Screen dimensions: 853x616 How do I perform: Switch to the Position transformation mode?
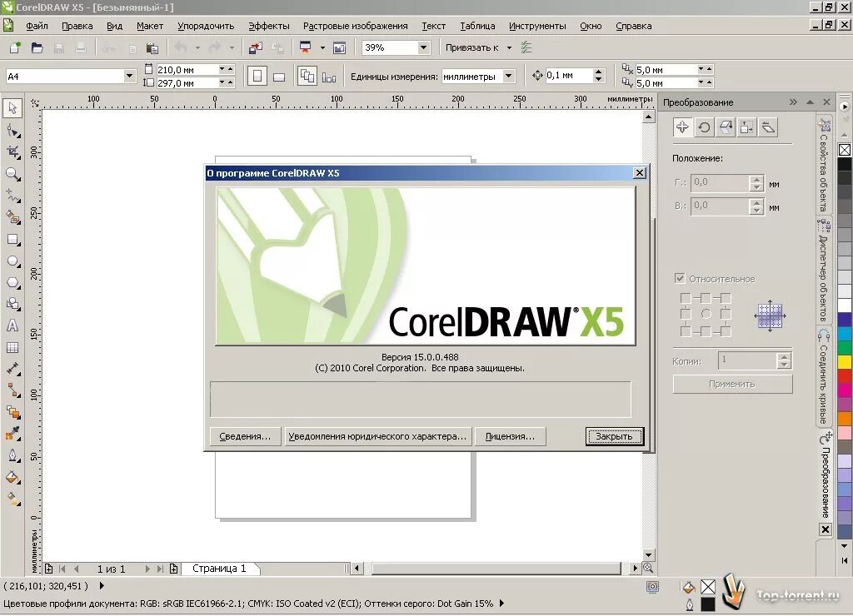pyautogui.click(x=682, y=127)
